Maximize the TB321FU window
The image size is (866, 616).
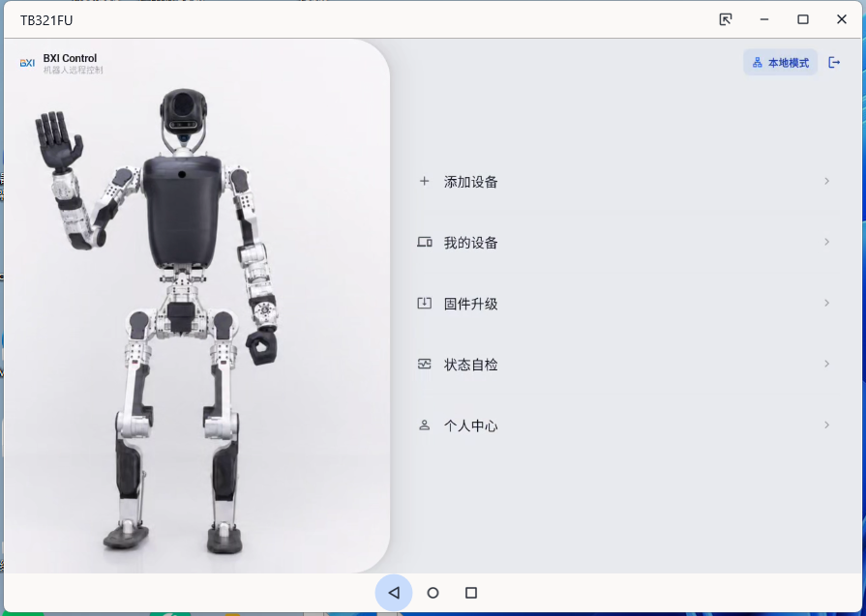click(803, 19)
